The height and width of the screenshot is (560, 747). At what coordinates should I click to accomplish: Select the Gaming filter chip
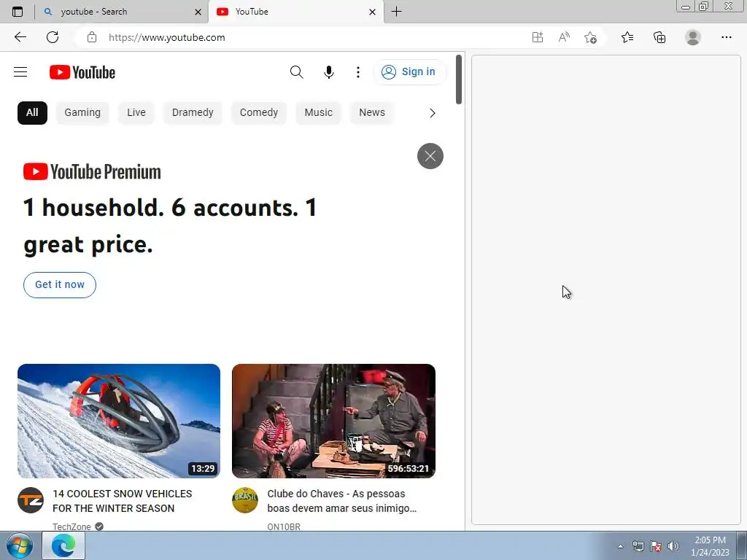pos(82,113)
